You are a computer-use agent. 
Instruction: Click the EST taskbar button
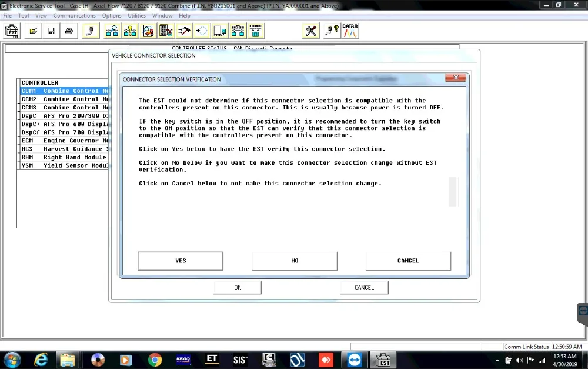tap(383, 360)
